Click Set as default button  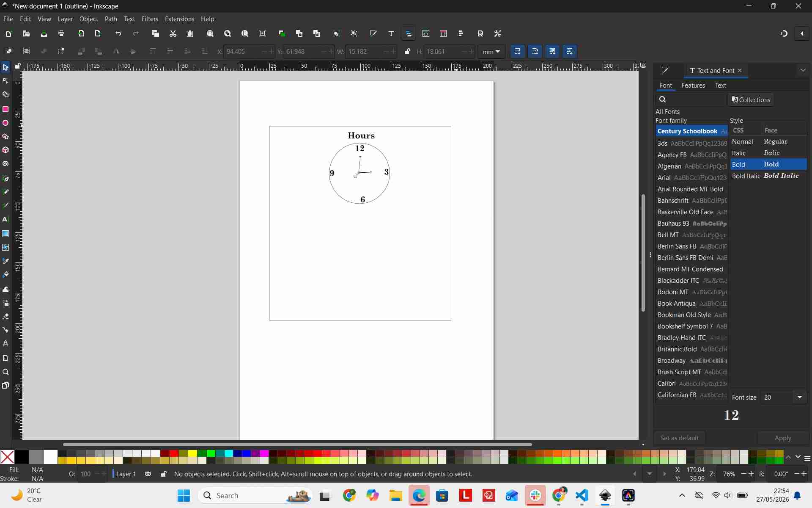[680, 438]
